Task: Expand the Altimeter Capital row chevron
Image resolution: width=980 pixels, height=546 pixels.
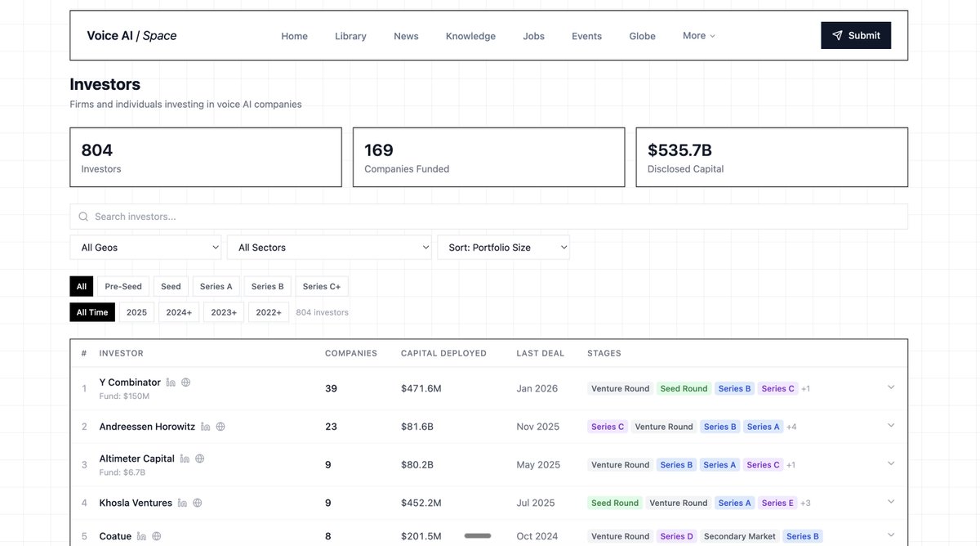Action: coord(891,463)
